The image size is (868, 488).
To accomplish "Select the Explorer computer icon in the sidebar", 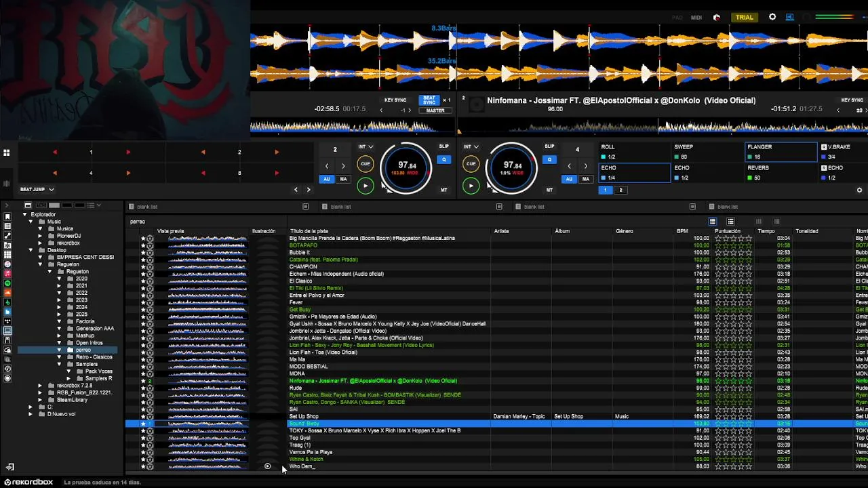I will pyautogui.click(x=7, y=331).
